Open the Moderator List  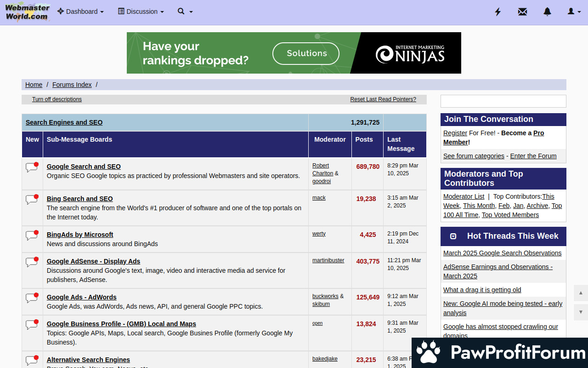pyautogui.click(x=464, y=196)
